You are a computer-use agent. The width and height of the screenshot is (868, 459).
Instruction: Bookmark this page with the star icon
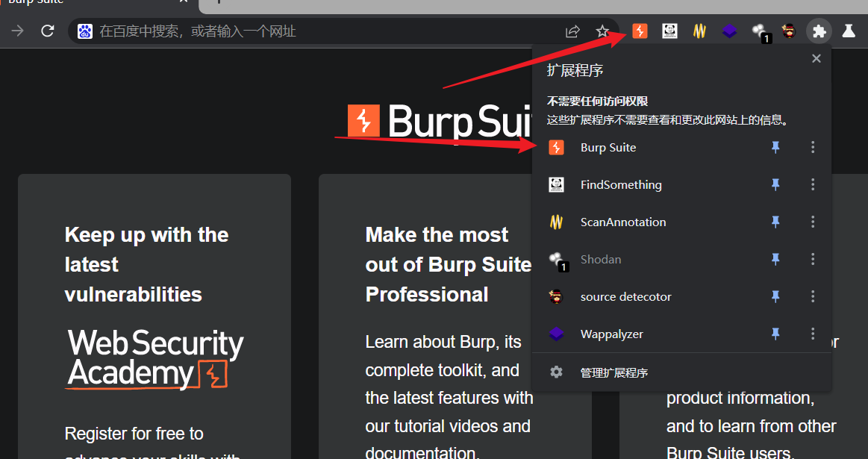click(602, 31)
